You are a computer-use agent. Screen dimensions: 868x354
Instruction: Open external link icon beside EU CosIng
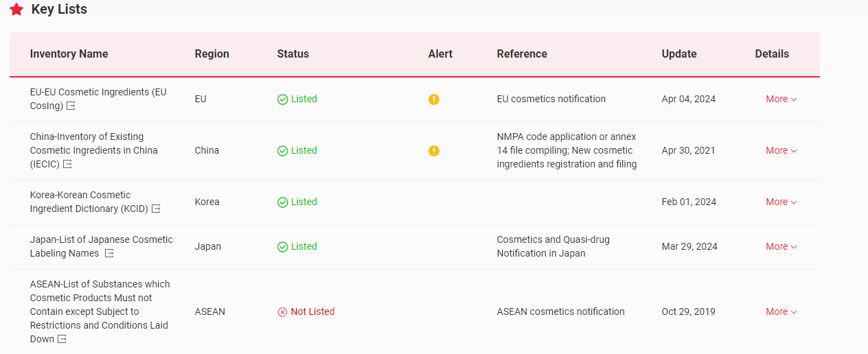(71, 106)
